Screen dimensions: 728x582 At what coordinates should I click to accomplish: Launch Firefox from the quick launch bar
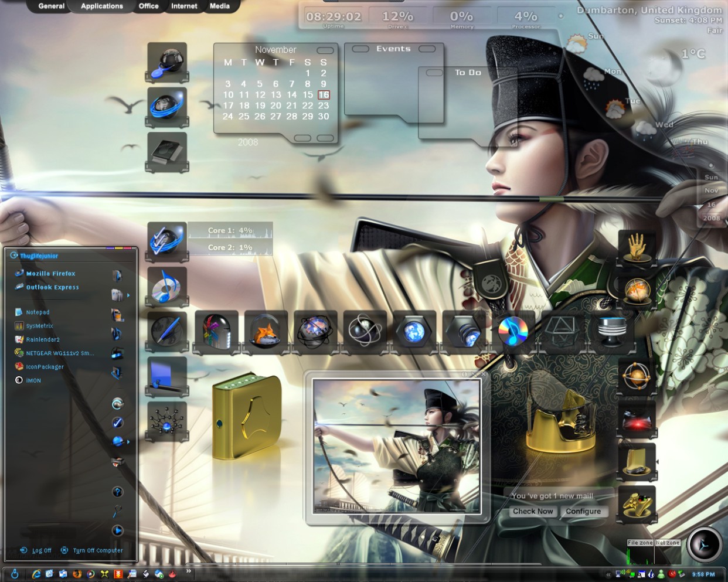[77, 574]
